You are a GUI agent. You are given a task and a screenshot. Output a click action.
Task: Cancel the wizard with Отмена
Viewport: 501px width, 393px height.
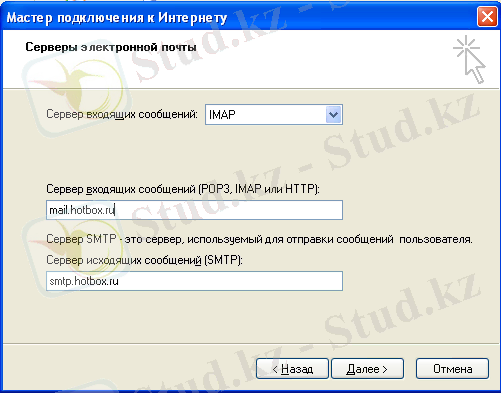click(453, 369)
